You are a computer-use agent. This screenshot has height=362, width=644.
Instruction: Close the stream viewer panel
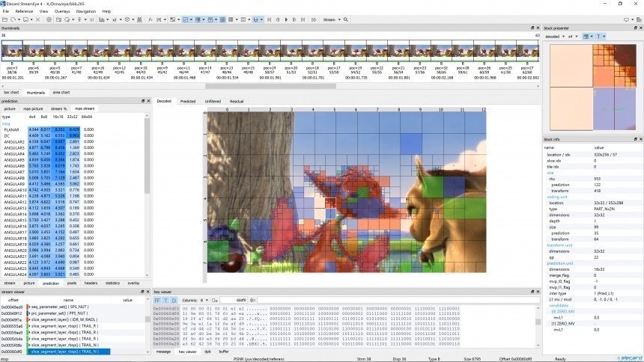pos(147,292)
